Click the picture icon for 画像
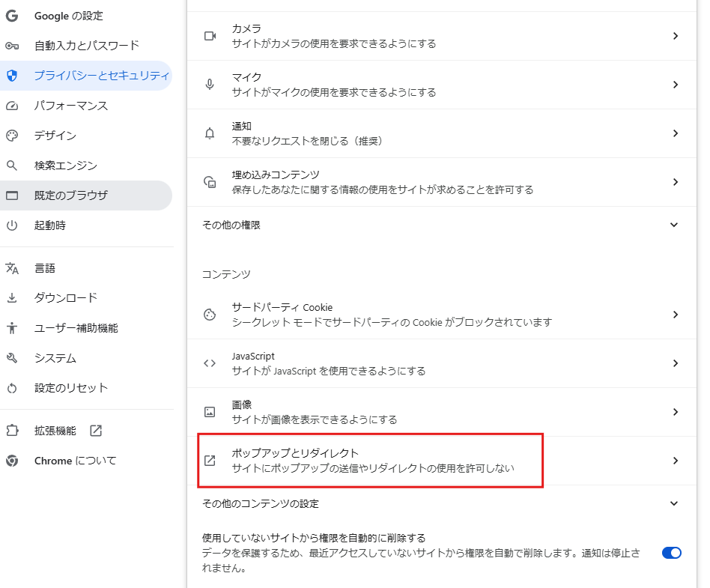Screen dimensions: 710x588 pyautogui.click(x=210, y=412)
